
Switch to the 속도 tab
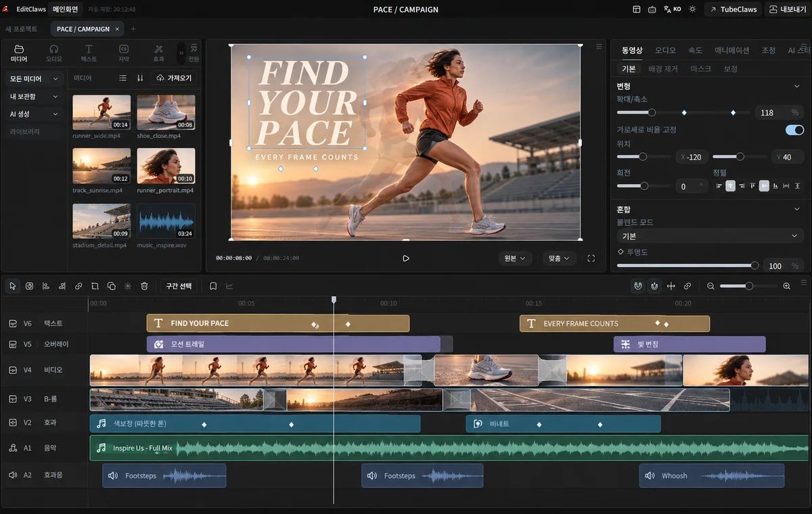pyautogui.click(x=695, y=51)
